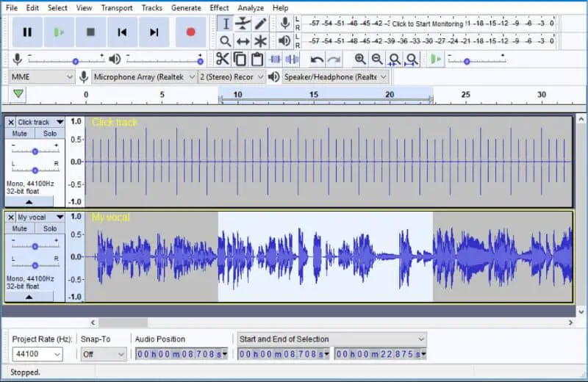This screenshot has width=588, height=382.
Task: Click the Cut scissors icon
Action: click(223, 60)
